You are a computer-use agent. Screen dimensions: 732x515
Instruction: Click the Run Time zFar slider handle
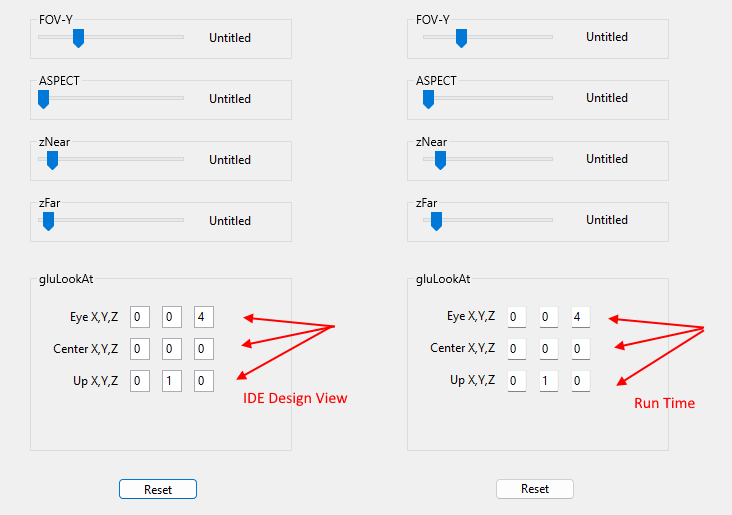[x=436, y=221]
